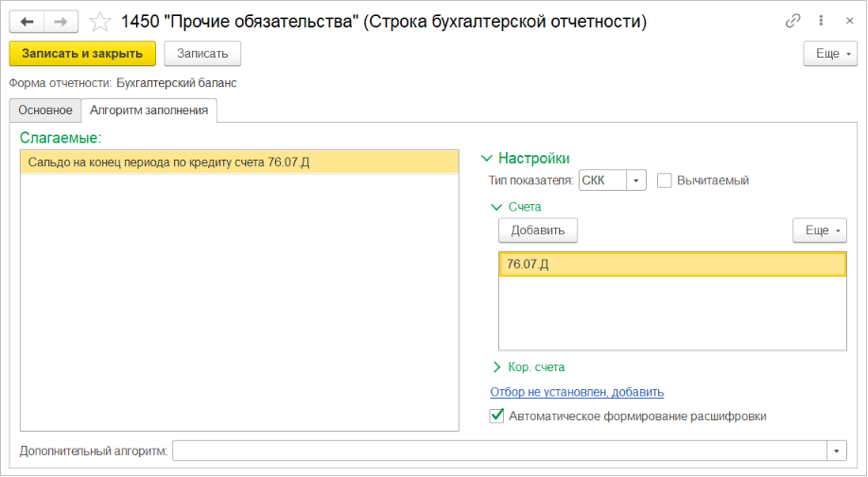This screenshot has width=868, height=477.
Task: Expand the Кор. счета group
Action: (x=496, y=366)
